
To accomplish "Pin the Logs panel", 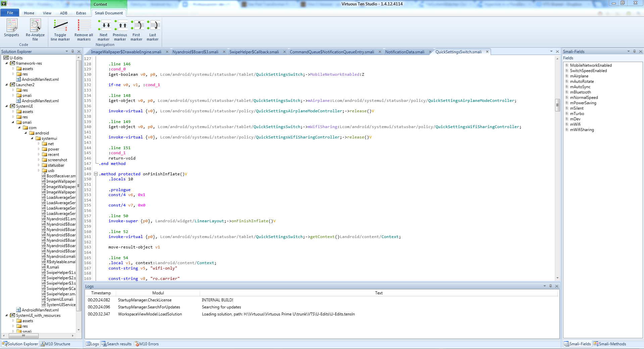I will pyautogui.click(x=550, y=286).
